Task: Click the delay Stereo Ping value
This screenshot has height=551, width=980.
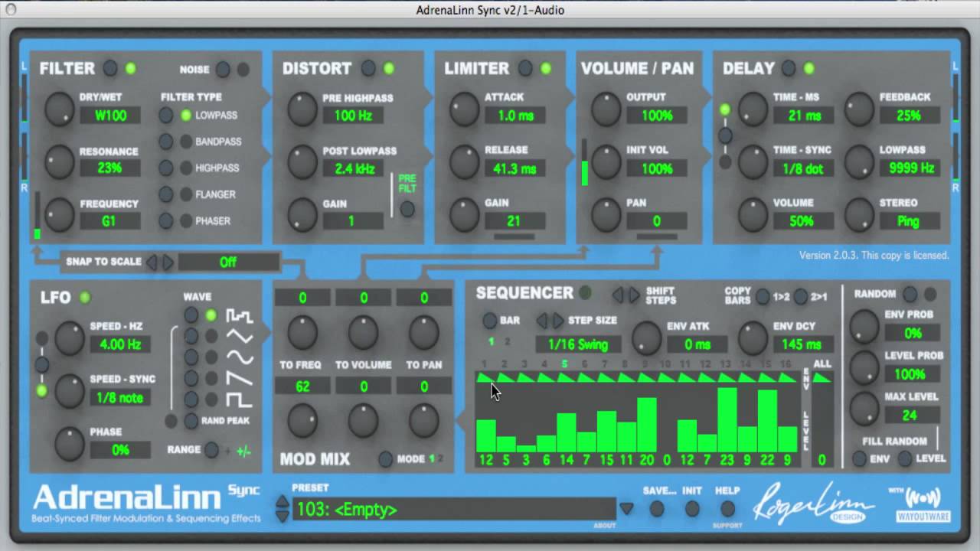Action: click(x=908, y=221)
